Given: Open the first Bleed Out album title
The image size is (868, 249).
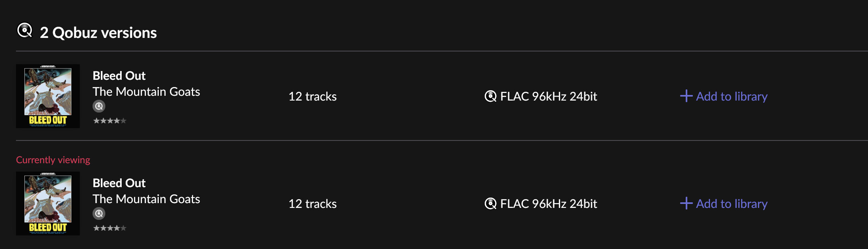Looking at the screenshot, I should click(x=119, y=76).
